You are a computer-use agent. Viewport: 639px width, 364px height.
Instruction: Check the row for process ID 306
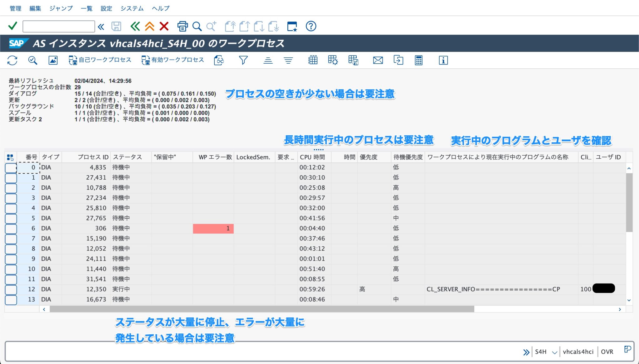click(11, 228)
